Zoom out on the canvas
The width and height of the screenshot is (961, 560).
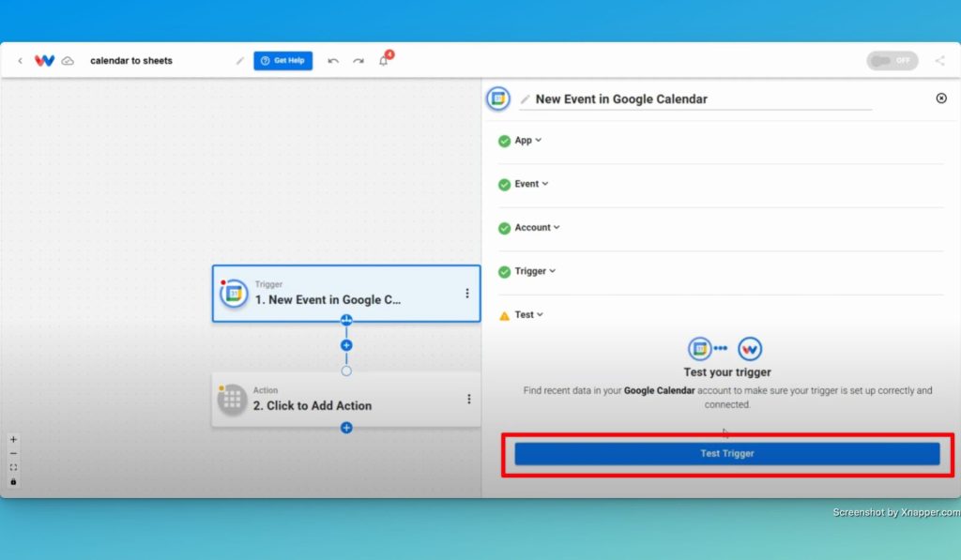tap(13, 453)
